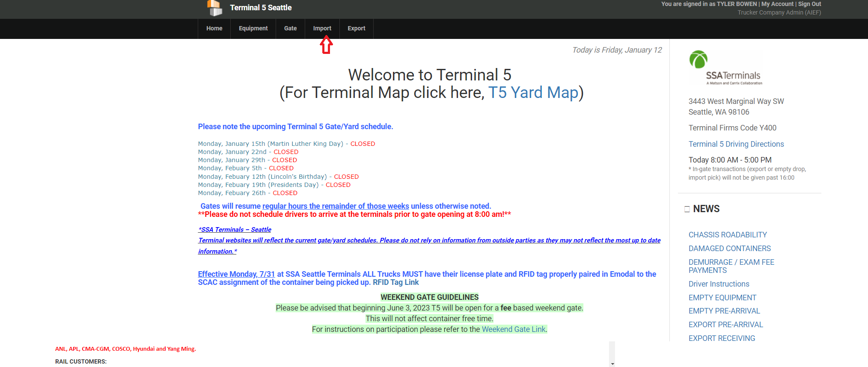Click 'Today 8:00 AM - 5:00 PM' hours

(730, 160)
